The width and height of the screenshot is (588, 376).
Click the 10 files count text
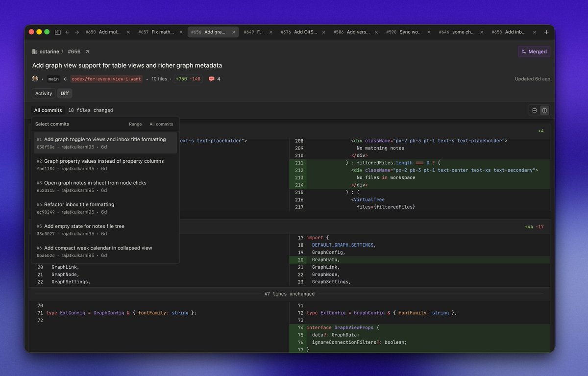[x=159, y=79]
